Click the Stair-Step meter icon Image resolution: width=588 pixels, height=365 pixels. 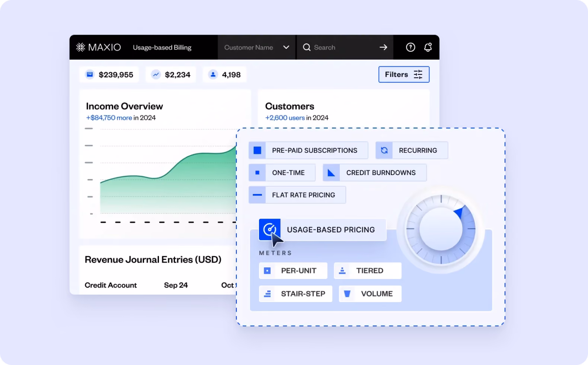pos(267,294)
